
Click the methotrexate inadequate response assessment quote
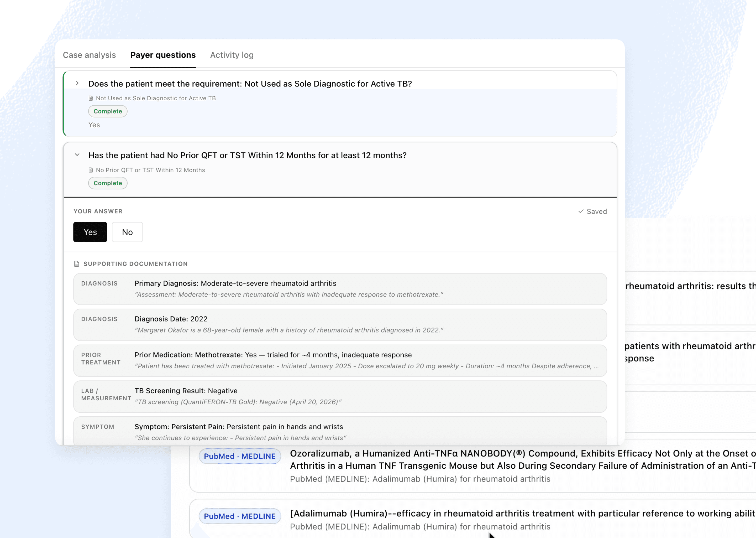[x=289, y=294]
